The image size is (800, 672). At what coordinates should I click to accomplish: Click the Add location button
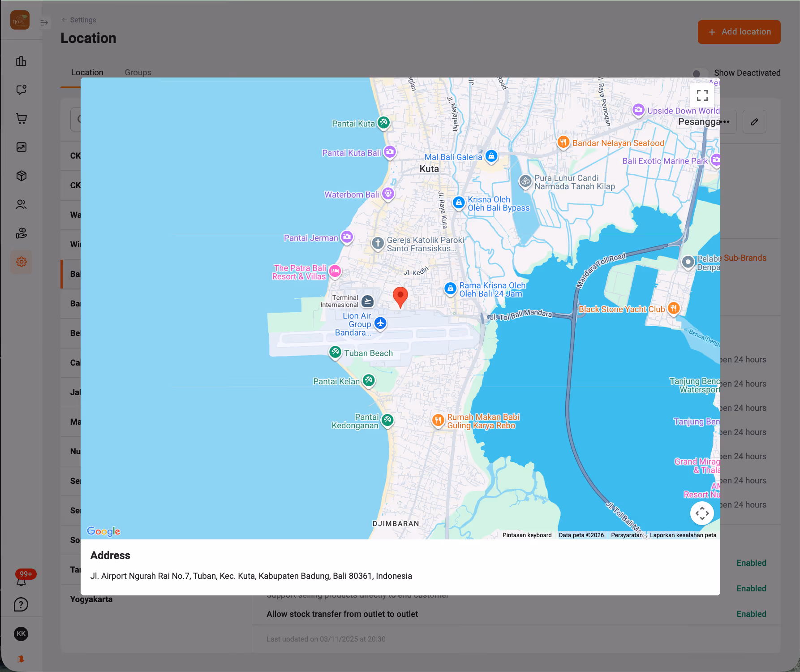pyautogui.click(x=739, y=32)
